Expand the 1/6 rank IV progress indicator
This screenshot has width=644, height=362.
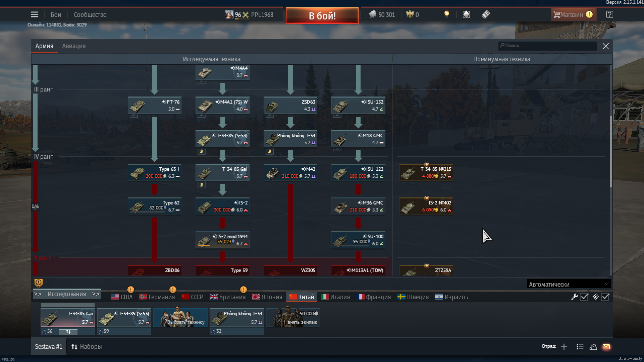pyautogui.click(x=35, y=206)
